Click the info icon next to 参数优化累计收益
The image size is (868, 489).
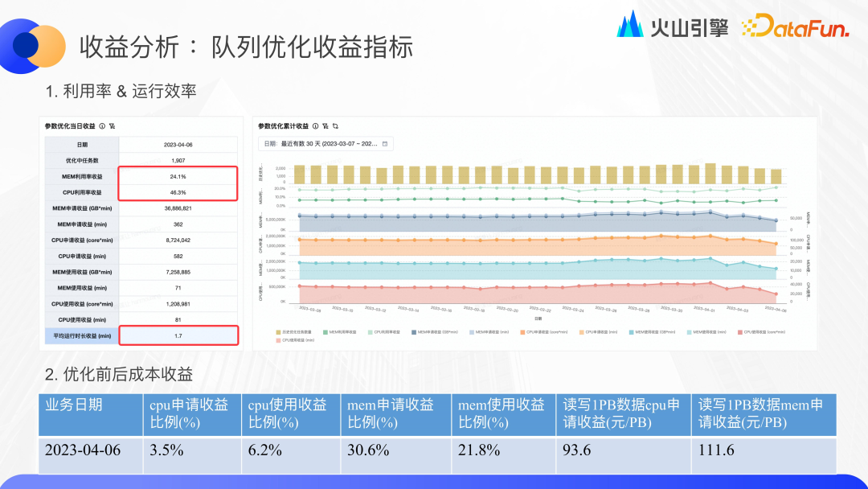(x=317, y=125)
